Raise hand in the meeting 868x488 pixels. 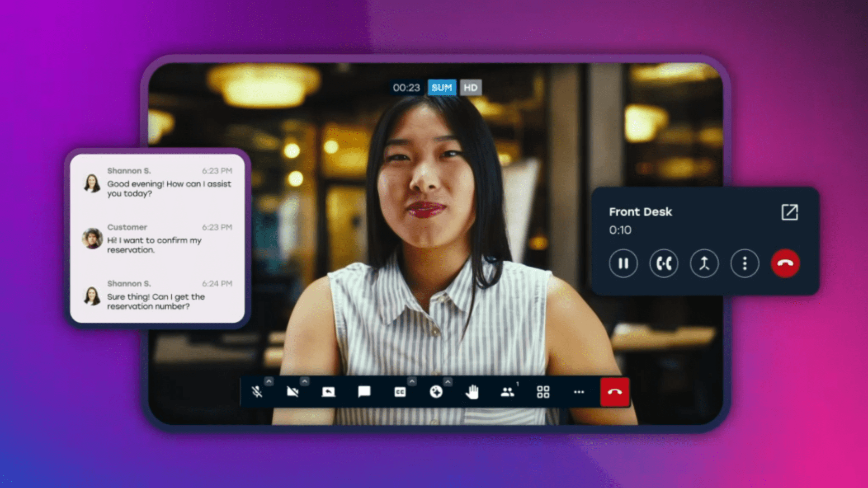point(472,392)
